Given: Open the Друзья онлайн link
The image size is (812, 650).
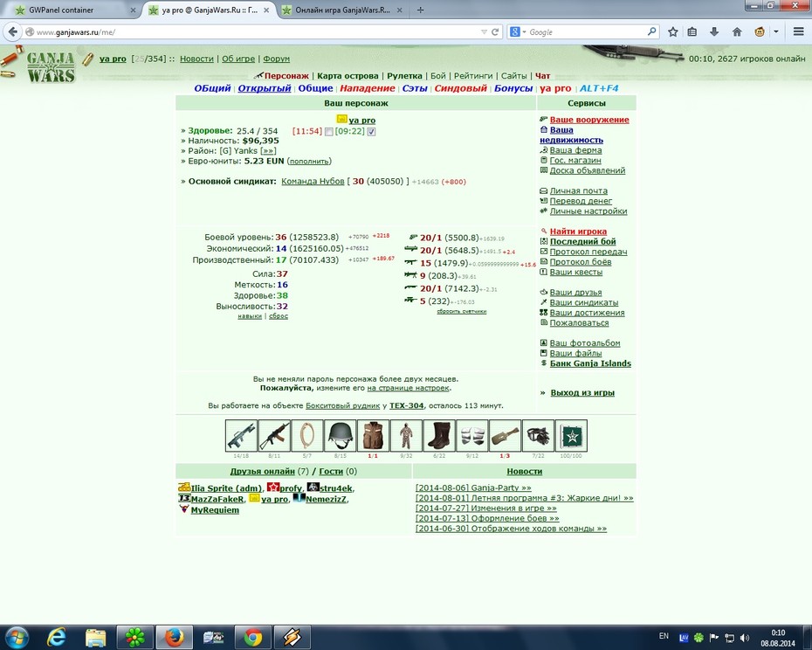Looking at the screenshot, I should pos(262,471).
